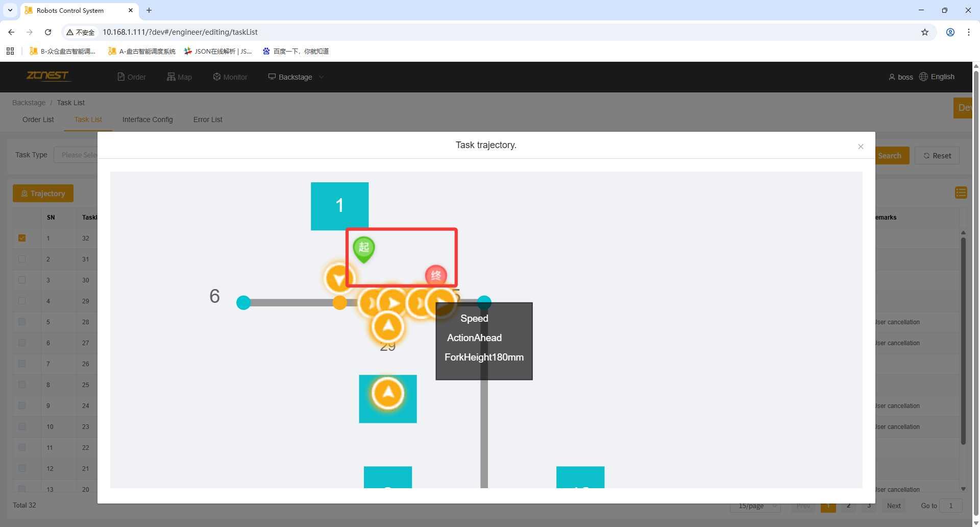Uncheck the checkbox for row SN 1

[22, 238]
